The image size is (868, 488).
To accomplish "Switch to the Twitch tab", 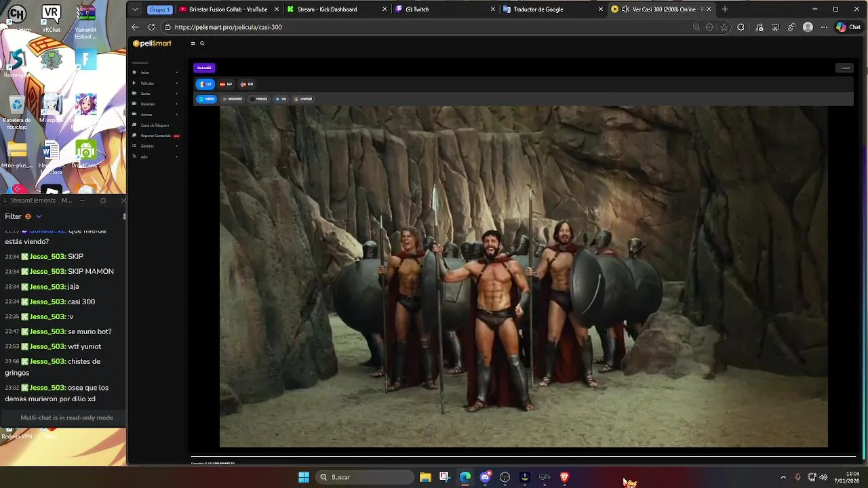I will pos(445,9).
